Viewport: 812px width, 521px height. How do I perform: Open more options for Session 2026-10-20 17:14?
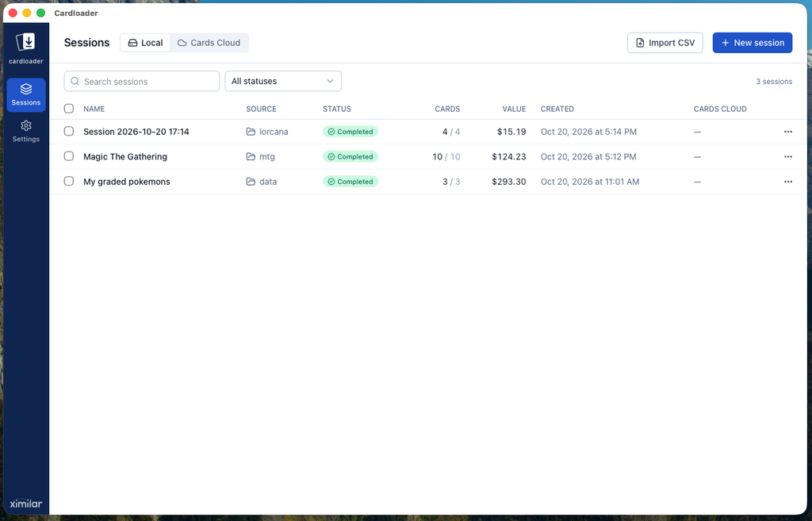click(787, 132)
